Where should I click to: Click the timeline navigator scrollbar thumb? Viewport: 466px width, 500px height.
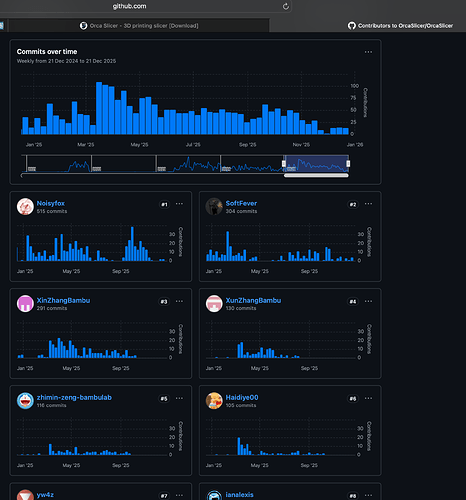[x=316, y=175]
